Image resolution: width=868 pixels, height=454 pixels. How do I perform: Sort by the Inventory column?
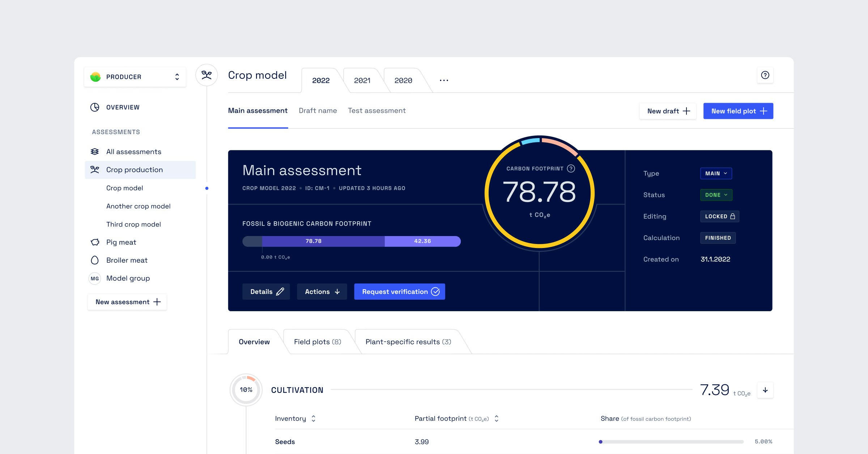point(314,419)
